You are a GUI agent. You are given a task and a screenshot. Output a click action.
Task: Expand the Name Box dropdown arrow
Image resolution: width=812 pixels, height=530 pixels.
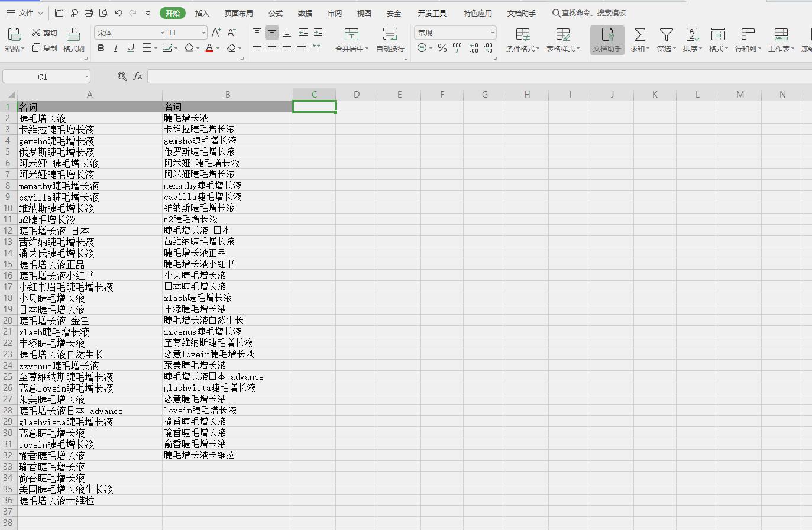click(x=87, y=76)
